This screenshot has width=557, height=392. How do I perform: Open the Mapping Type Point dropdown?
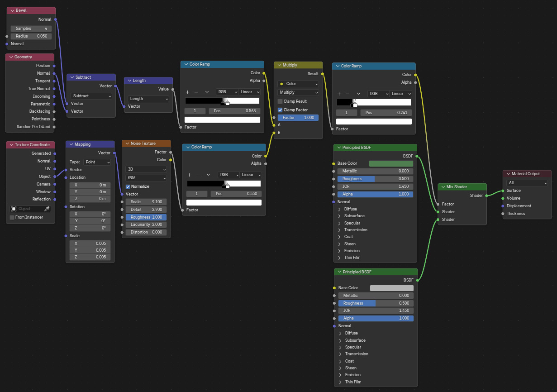(97, 162)
